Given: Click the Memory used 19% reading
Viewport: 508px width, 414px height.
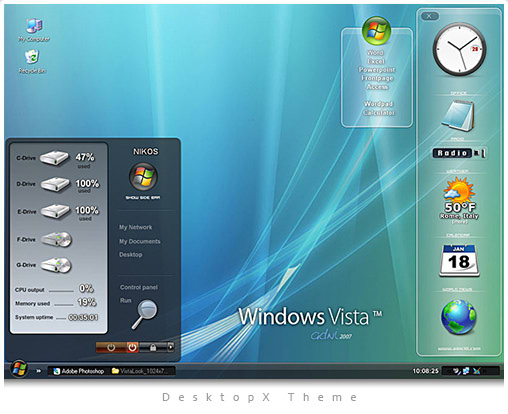Looking at the screenshot, I should click(87, 302).
